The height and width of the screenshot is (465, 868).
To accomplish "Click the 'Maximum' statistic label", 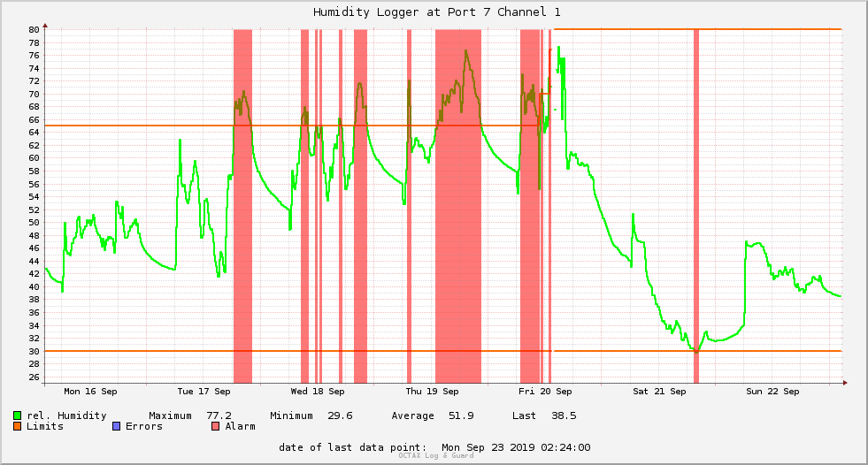I will (x=170, y=415).
